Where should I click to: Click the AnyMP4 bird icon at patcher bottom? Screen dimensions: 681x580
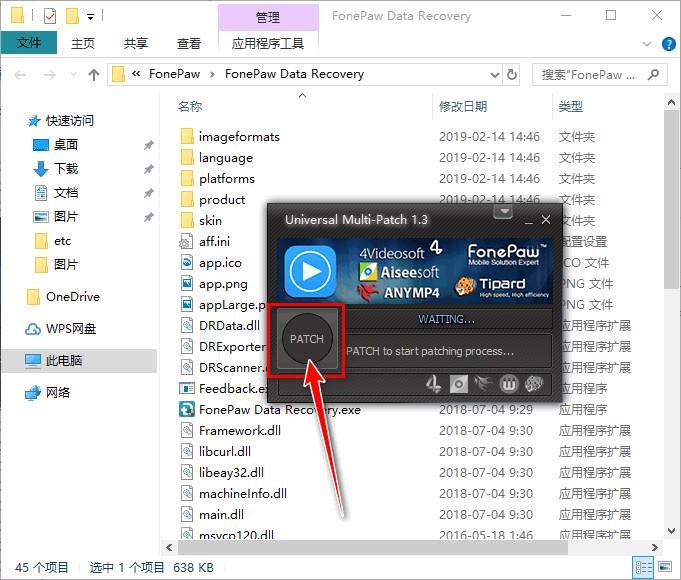point(483,384)
